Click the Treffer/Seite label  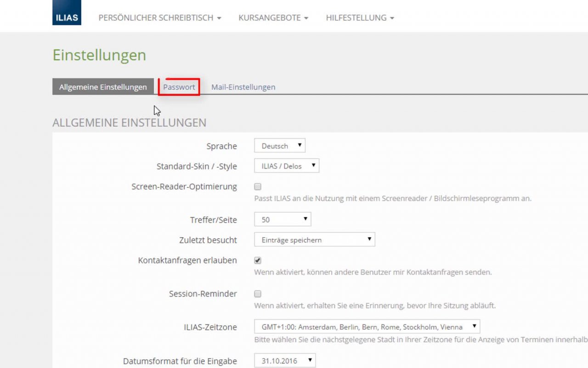(x=214, y=220)
